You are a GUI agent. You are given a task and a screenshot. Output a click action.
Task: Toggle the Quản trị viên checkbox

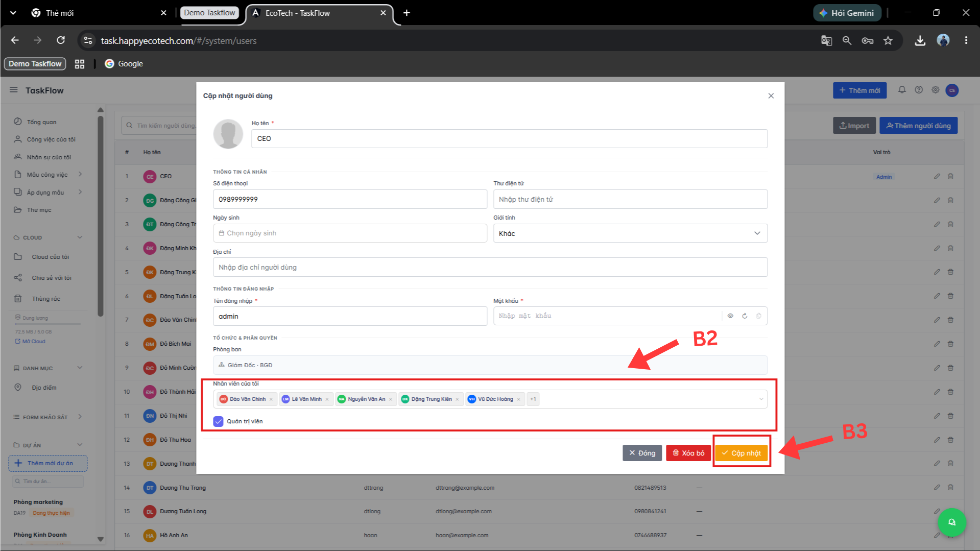218,421
